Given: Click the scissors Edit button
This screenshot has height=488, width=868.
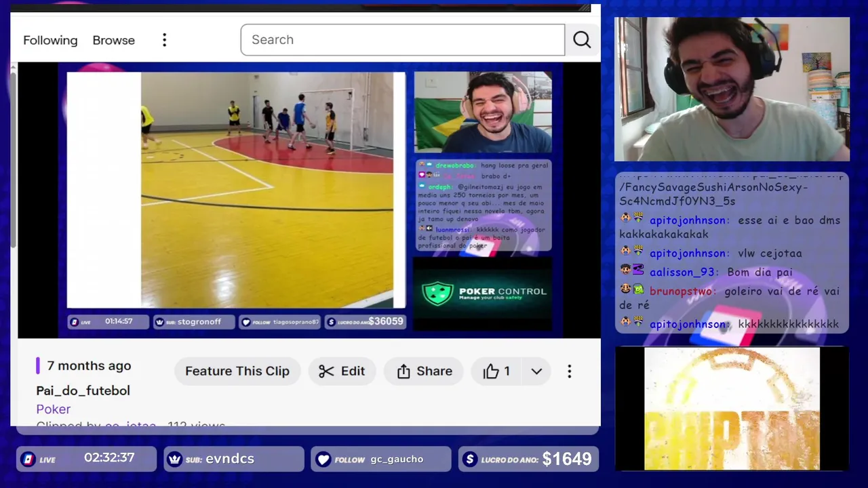Looking at the screenshot, I should click(x=342, y=371).
